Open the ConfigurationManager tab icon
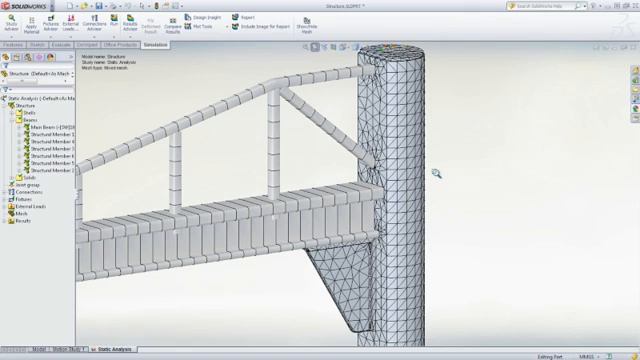Screen dimensions: 640x360 (28, 57)
